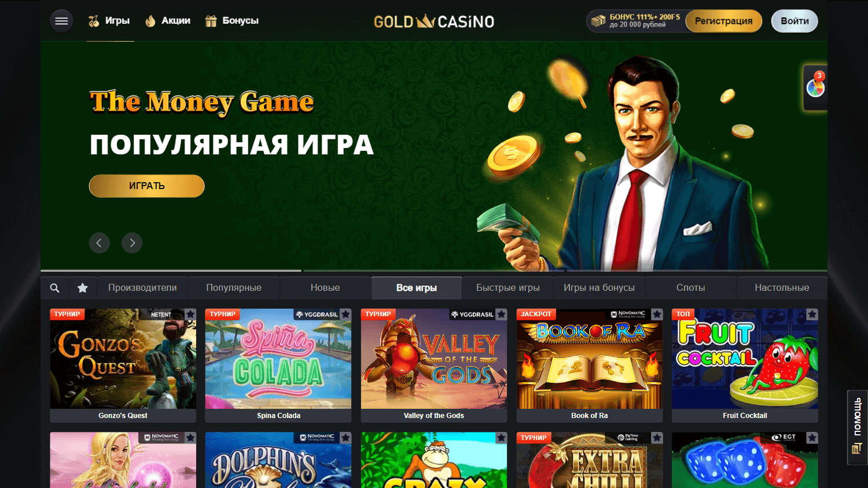Go to the previous banner slide
Viewport: 868px width, 488px height.
99,243
